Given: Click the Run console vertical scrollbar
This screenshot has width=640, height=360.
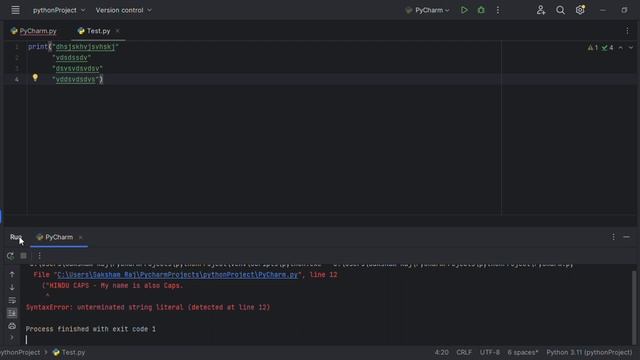Looking at the screenshot, I should click(634, 307).
